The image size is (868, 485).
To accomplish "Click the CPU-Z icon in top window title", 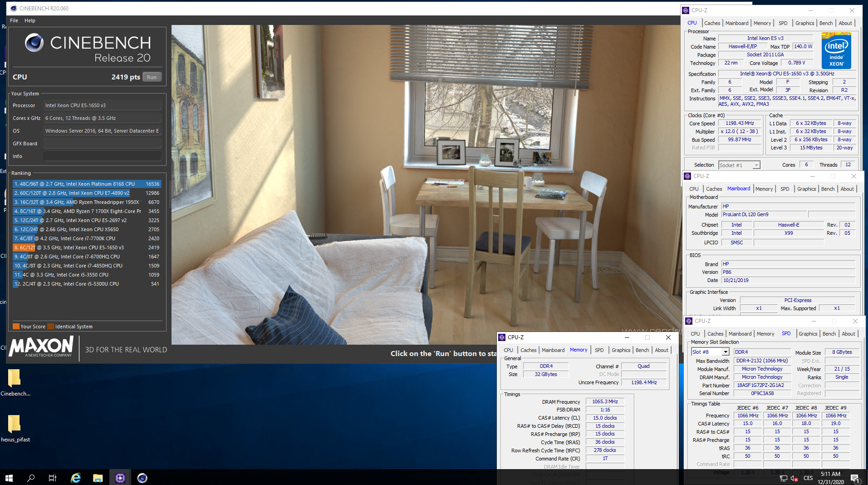I will (x=686, y=10).
